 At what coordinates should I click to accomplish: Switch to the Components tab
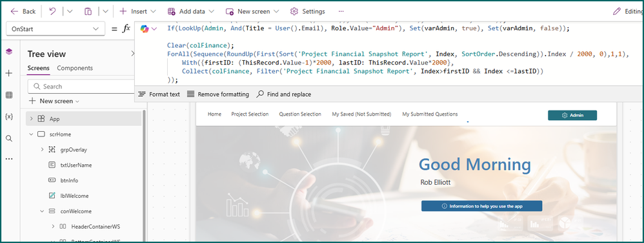tap(75, 69)
